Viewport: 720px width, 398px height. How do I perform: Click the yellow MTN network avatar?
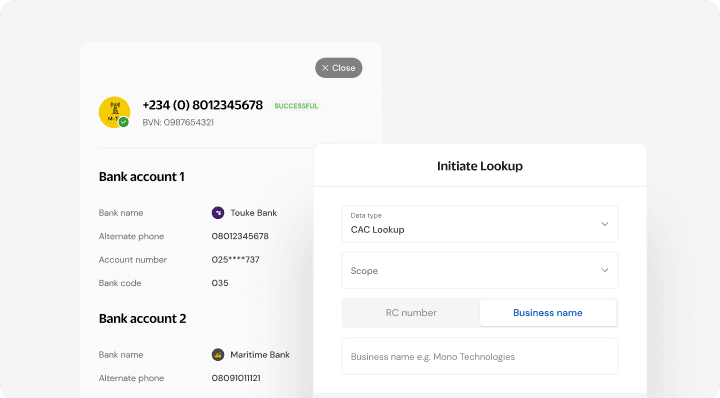(114, 112)
